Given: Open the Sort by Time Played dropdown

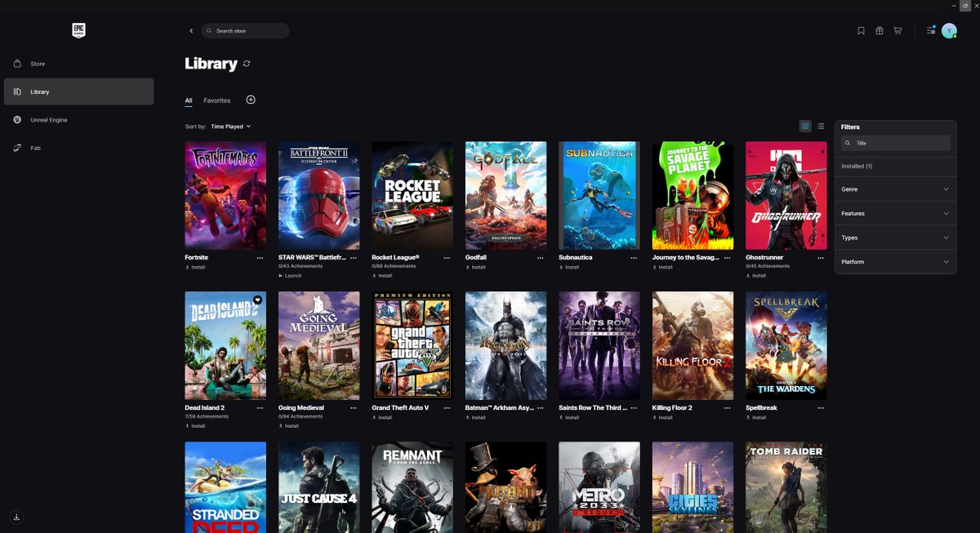Looking at the screenshot, I should [x=230, y=127].
